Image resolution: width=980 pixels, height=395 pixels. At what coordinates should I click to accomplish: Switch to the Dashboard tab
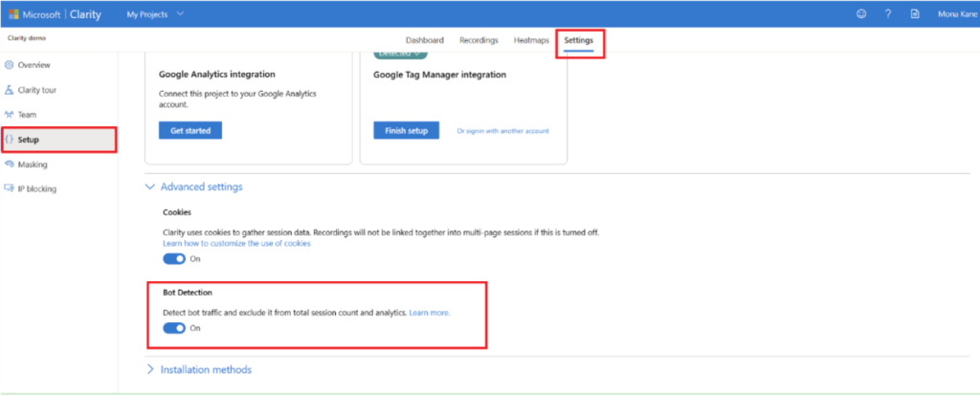(424, 41)
